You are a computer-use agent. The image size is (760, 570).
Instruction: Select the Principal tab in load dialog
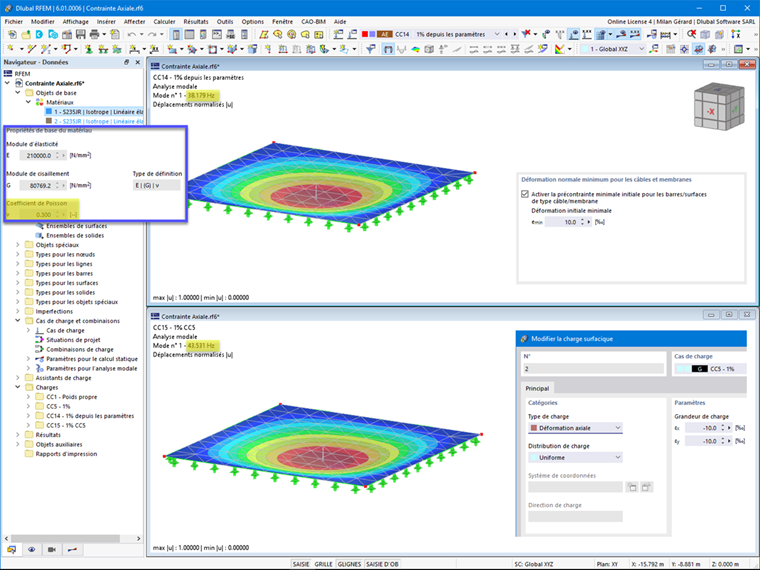click(x=537, y=388)
